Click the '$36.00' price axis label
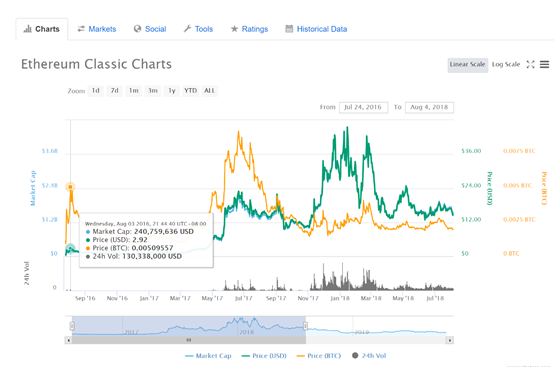Image resolution: width=554 pixels, height=367 pixels. [471, 151]
